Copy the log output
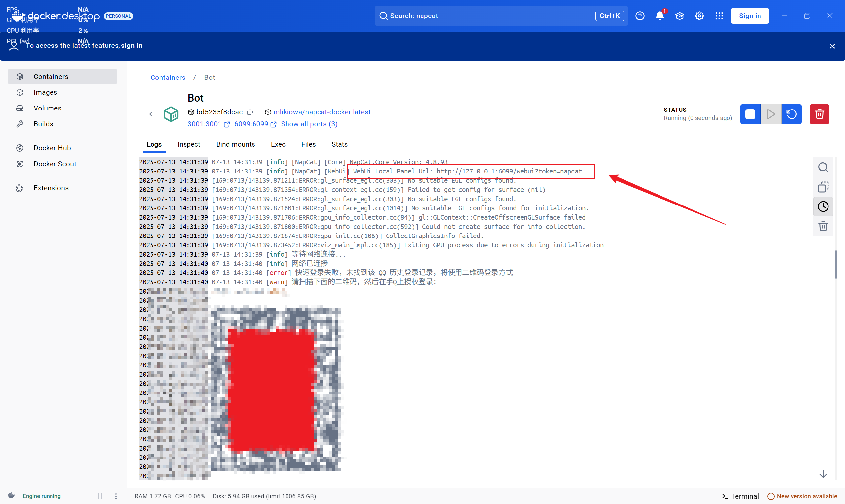The width and height of the screenshot is (845, 504). tap(823, 187)
